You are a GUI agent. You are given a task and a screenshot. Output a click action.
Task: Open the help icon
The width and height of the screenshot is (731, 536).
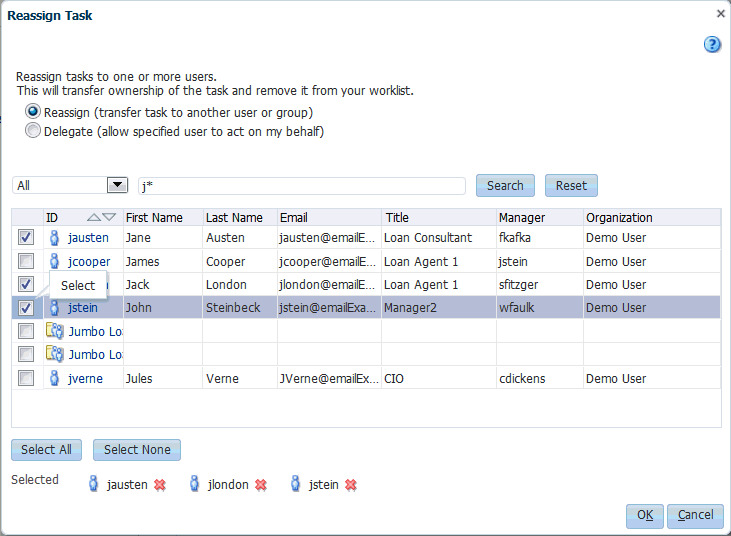712,45
